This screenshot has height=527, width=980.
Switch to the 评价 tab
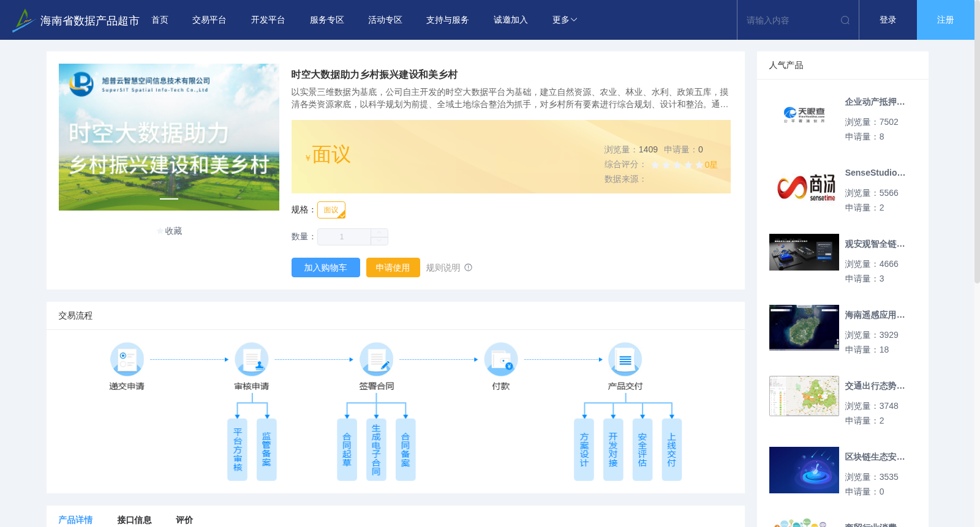point(184,520)
